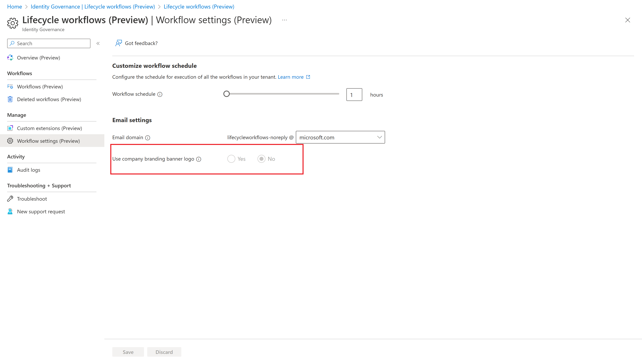Image resolution: width=642 pixels, height=364 pixels.
Task: Click the Overview (Preview) menu item
Action: [38, 57]
